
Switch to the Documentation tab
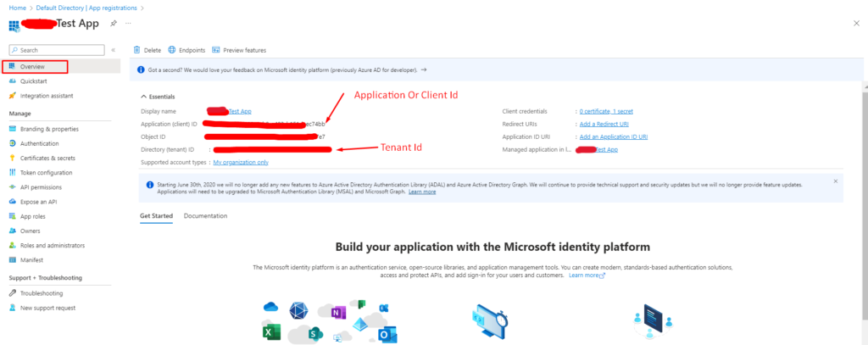click(x=205, y=216)
